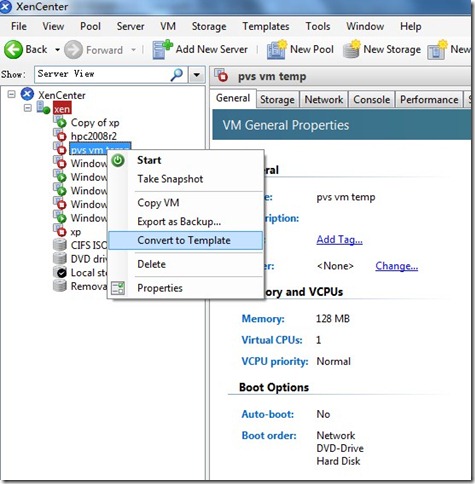This screenshot has height=484, width=475.
Task: Click the grey Forward arrow icon
Action: click(73, 50)
